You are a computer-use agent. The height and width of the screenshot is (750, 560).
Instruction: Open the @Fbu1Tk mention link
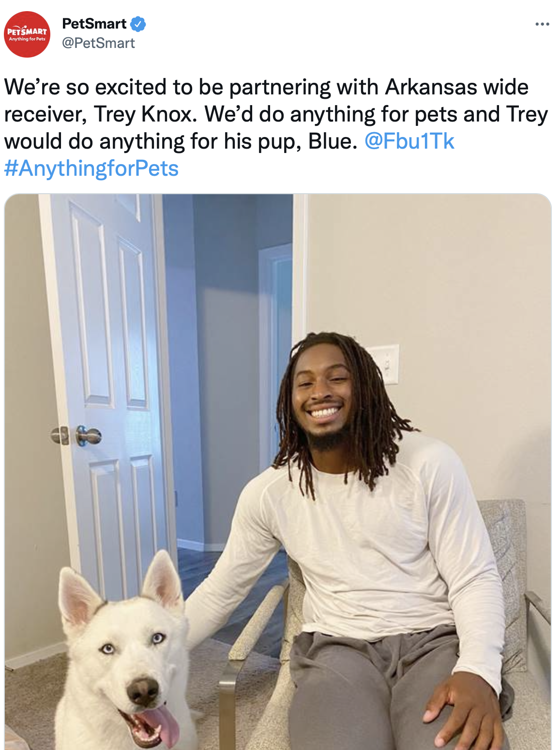(x=409, y=141)
